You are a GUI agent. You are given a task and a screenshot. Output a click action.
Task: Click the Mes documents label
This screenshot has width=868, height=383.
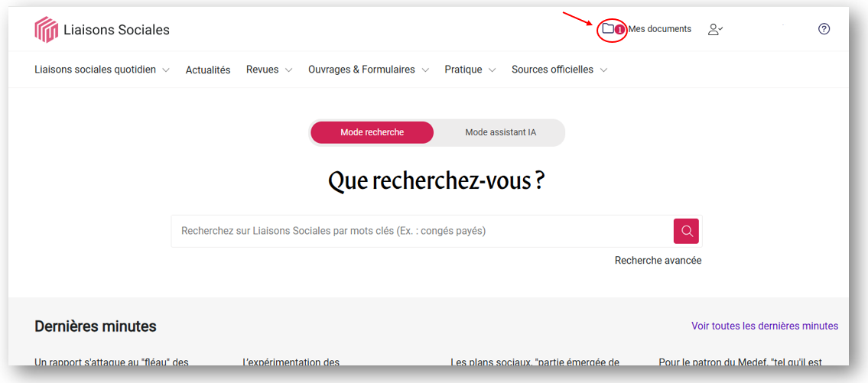660,29
